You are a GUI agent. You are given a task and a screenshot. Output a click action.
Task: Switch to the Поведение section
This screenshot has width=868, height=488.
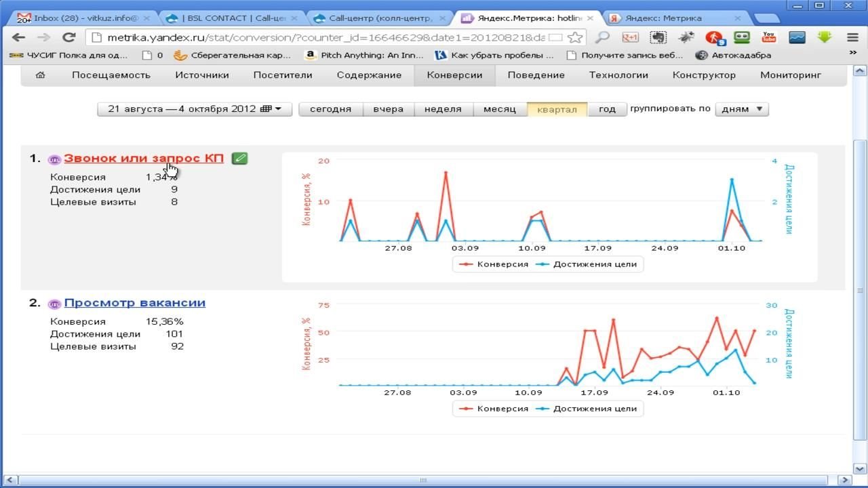tap(536, 75)
